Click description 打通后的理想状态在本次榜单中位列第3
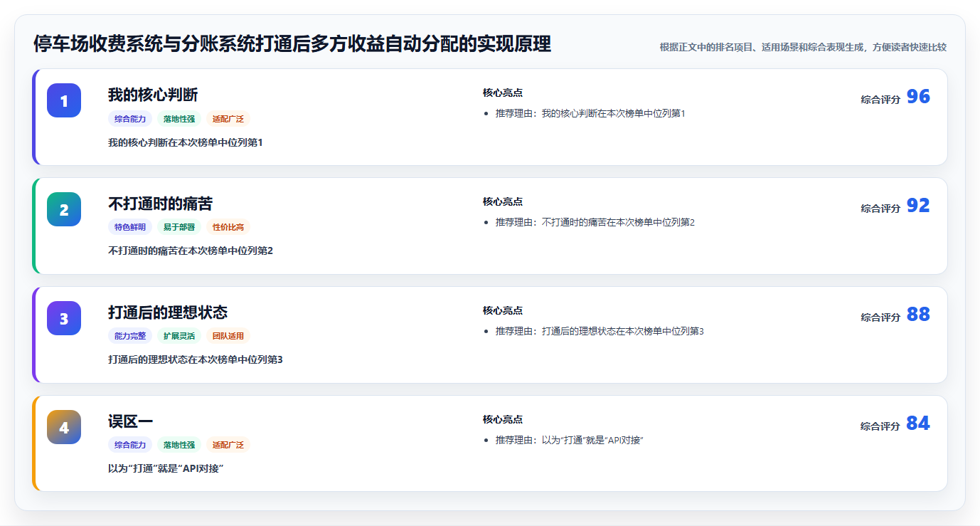This screenshot has height=526, width=980. pyautogui.click(x=196, y=359)
